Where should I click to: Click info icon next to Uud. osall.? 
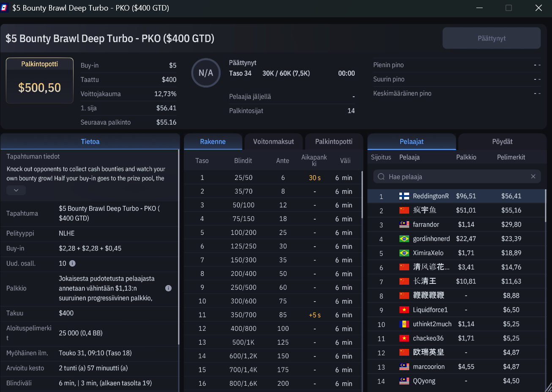(x=72, y=263)
